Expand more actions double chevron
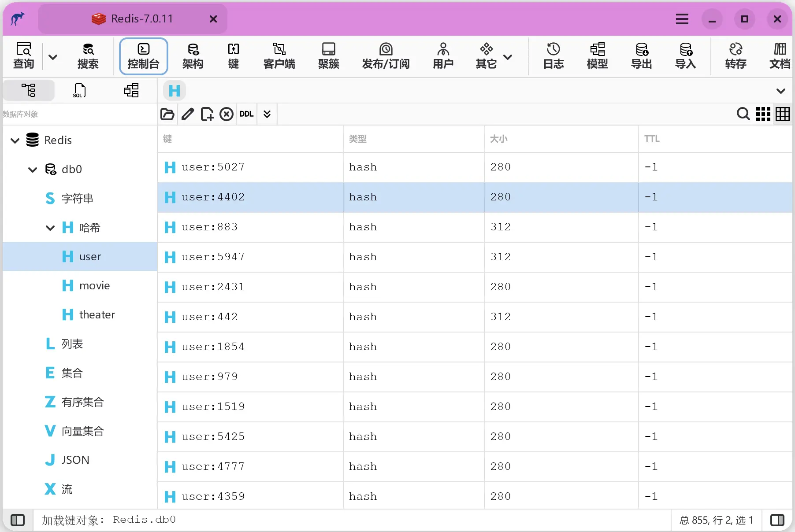Viewport: 795px width, 532px height. click(267, 114)
